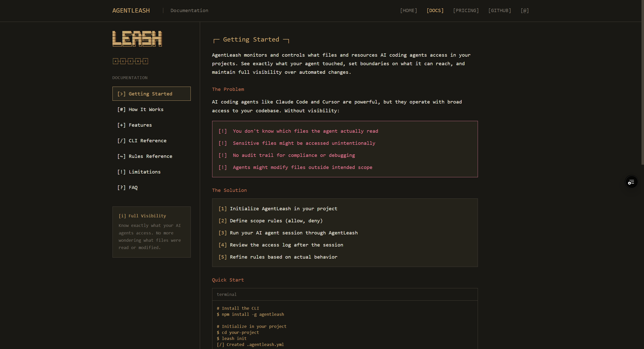
Task: Visit the [GITHUB] link in the navbar
Action: pos(500,10)
